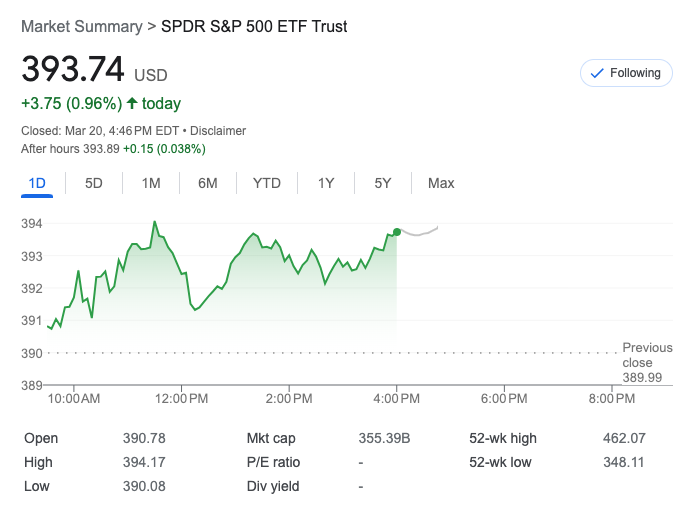695x507 pixels.
Task: Click the chart peak near 394
Action: (x=155, y=222)
